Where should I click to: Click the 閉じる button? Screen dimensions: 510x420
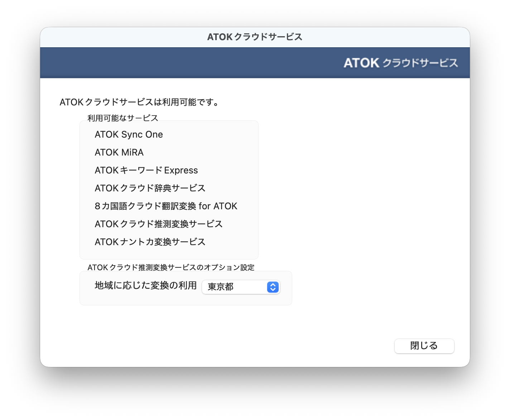pos(424,346)
